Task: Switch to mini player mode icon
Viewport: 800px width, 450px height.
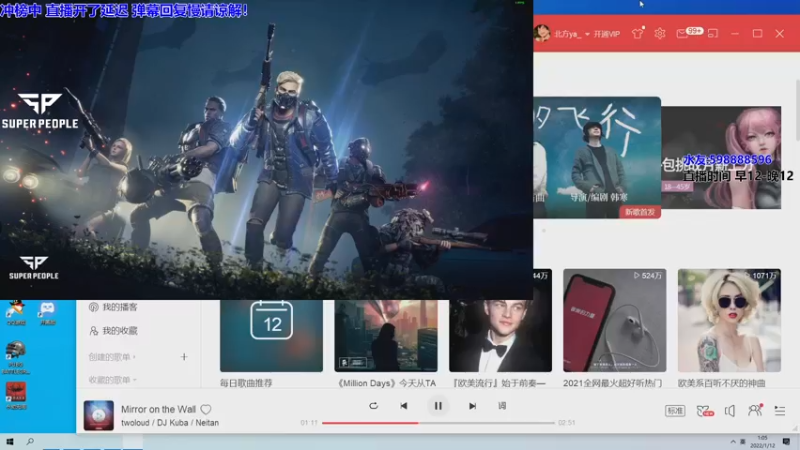Action: 713,34
